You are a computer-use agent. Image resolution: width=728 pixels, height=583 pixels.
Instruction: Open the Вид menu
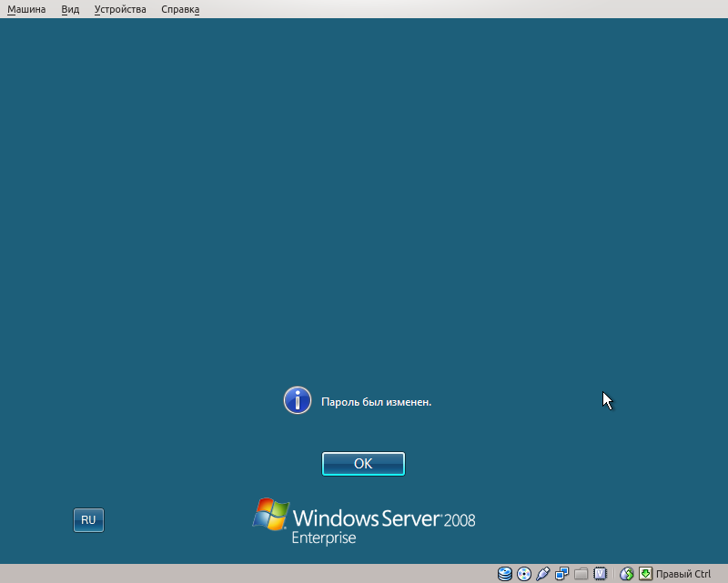69,8
